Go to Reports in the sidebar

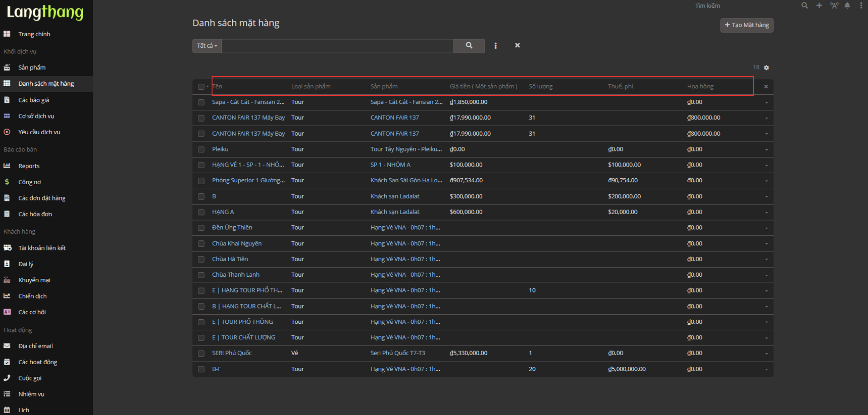click(x=29, y=166)
